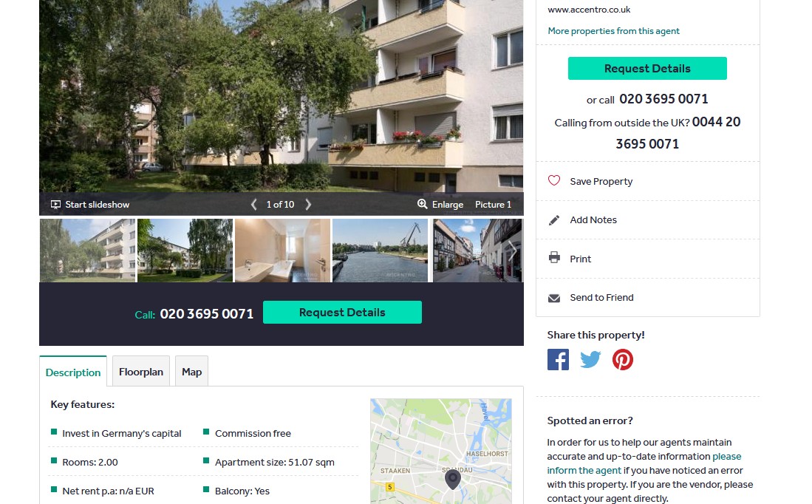
Task: Go to previous picture arrow
Action: pos(253,205)
